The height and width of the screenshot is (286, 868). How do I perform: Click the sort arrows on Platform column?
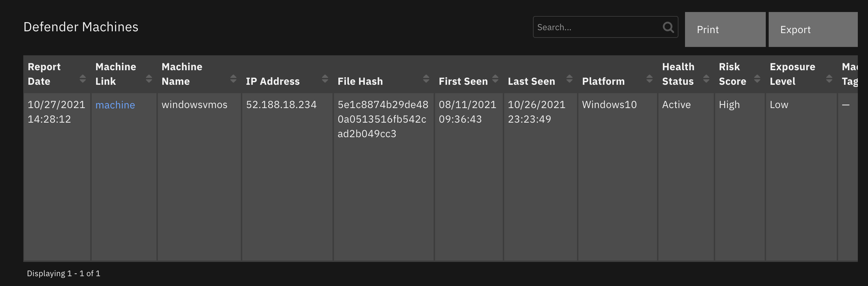(650, 78)
